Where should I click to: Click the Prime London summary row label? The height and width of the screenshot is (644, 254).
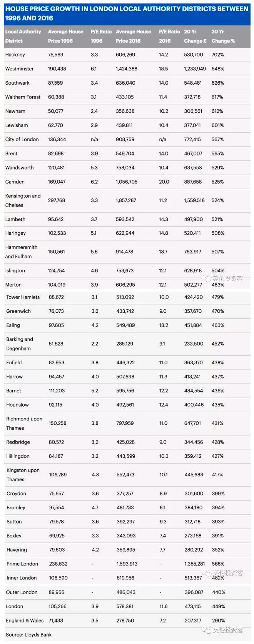(22, 564)
